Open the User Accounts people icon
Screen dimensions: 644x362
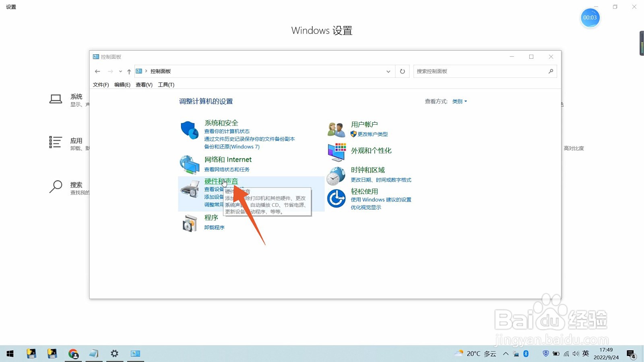(336, 130)
